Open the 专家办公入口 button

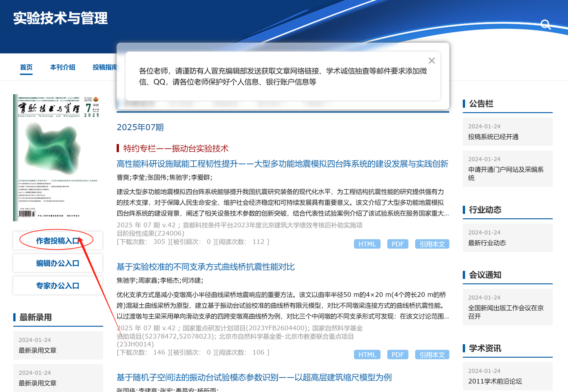(x=58, y=285)
